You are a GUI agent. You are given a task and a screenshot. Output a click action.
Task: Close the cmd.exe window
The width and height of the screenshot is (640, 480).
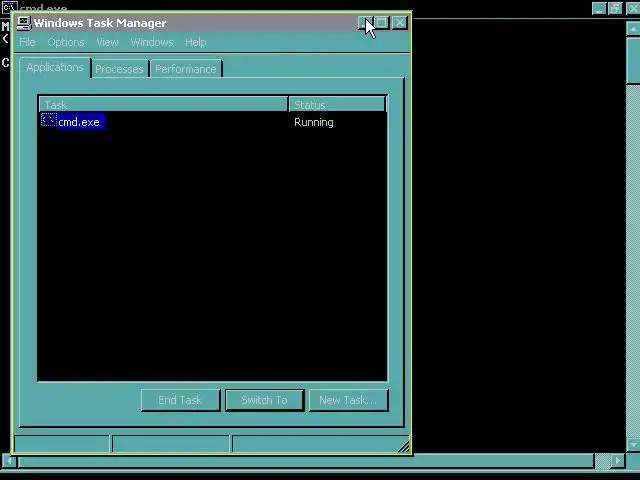633,8
